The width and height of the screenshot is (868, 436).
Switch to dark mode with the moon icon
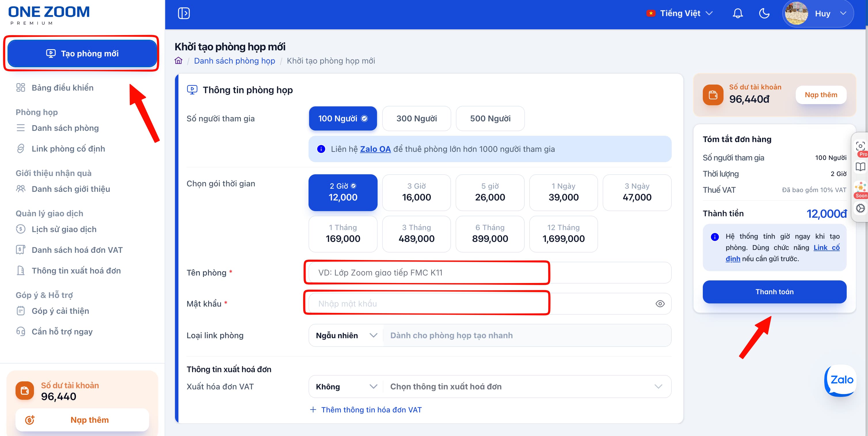[x=764, y=14]
